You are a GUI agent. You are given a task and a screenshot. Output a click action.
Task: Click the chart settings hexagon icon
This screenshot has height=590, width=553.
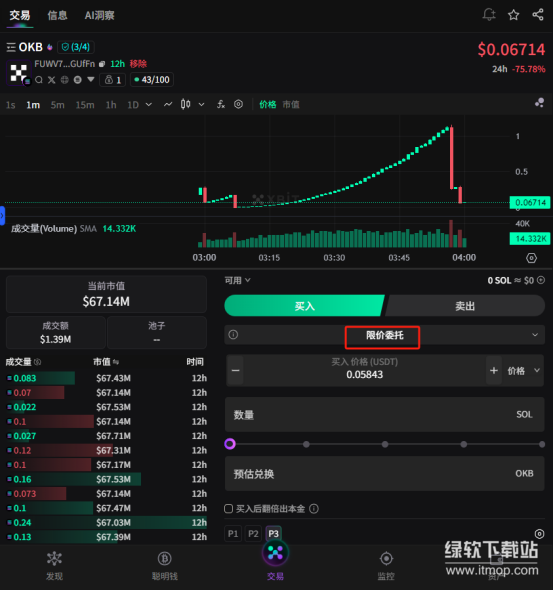pyautogui.click(x=531, y=258)
